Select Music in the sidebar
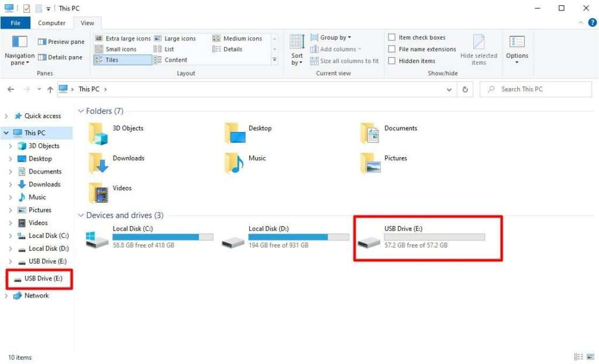 coord(37,197)
